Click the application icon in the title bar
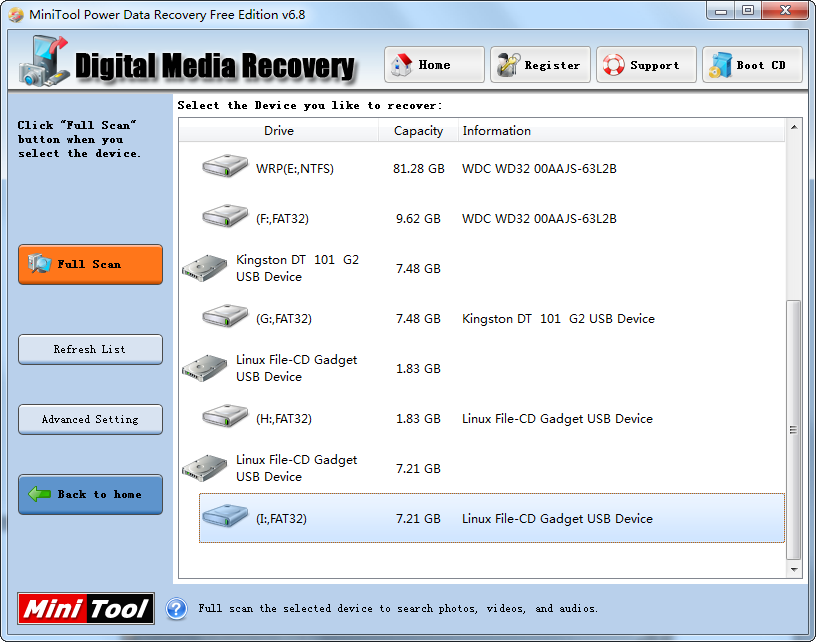This screenshot has width=816, height=642. click(16, 15)
